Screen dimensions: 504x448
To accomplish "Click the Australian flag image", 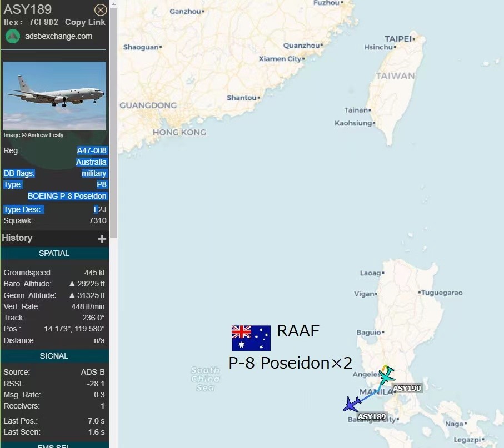I will [x=251, y=338].
